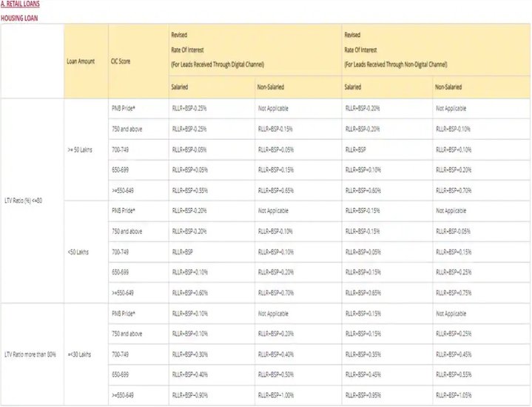The image size is (532, 407).
Task: Click the A. RETAIL LOANS heading link
Action: pos(21,4)
